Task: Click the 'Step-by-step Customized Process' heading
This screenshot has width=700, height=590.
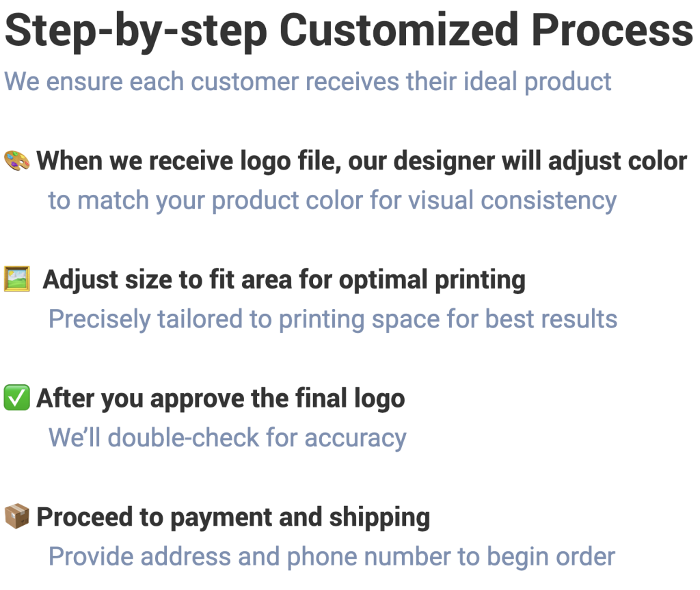Action: [x=349, y=30]
